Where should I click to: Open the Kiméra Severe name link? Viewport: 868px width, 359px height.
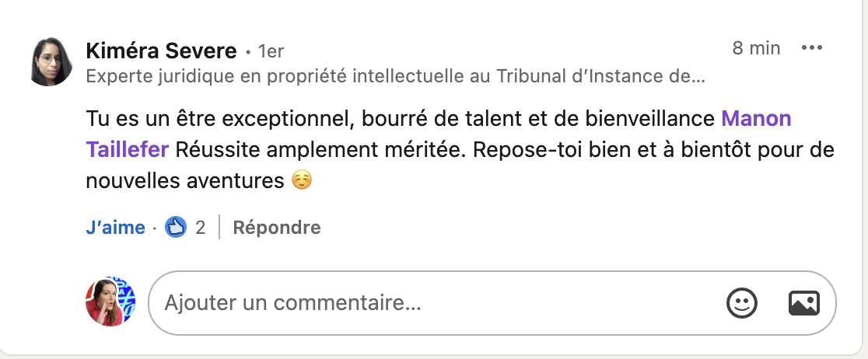161,51
